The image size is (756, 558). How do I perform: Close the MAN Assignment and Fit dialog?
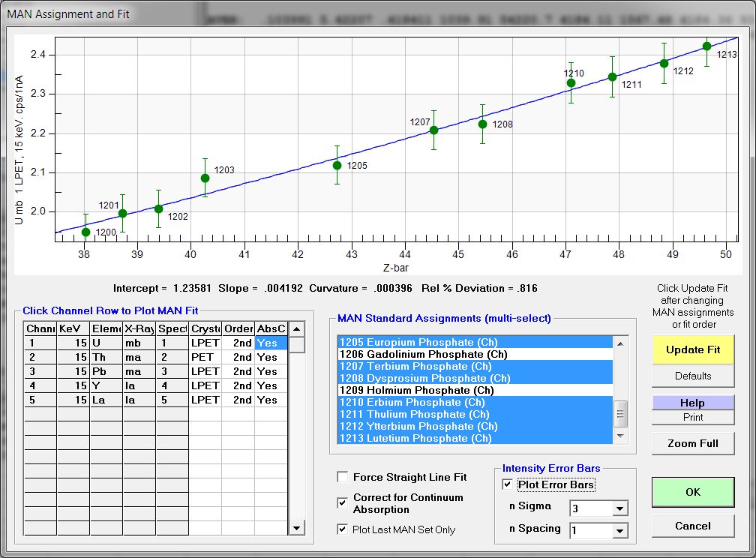coord(736,14)
